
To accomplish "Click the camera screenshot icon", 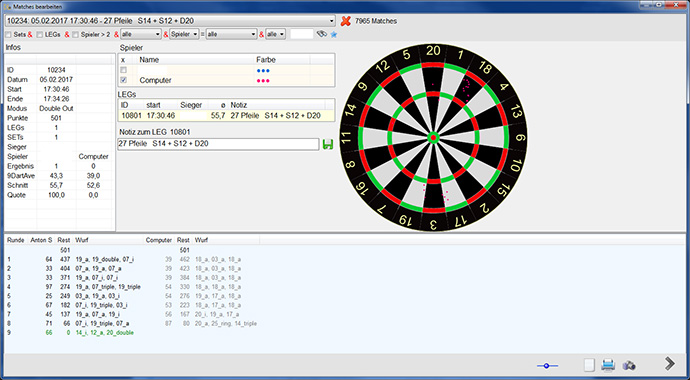I will point(629,365).
